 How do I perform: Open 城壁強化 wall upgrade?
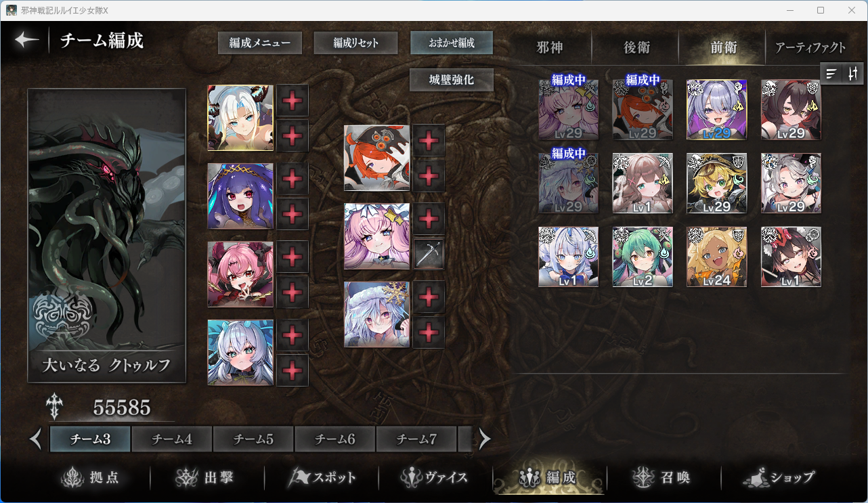452,80
